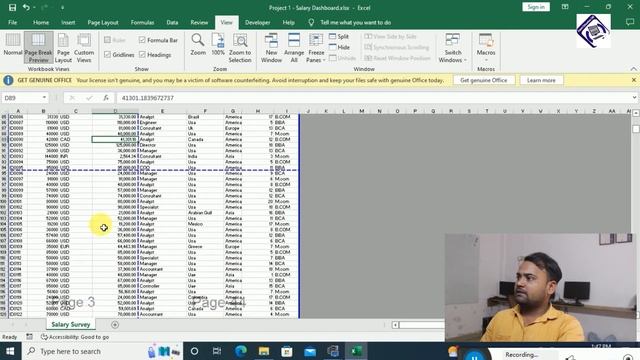Click the Sign in button
The image size is (640, 360).
click(x=536, y=7)
